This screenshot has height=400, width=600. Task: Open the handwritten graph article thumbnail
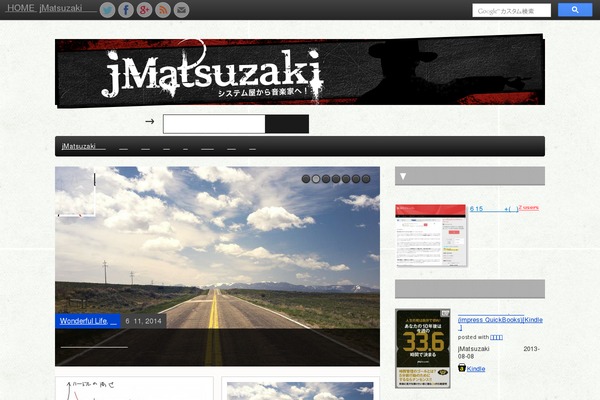pyautogui.click(x=134, y=389)
